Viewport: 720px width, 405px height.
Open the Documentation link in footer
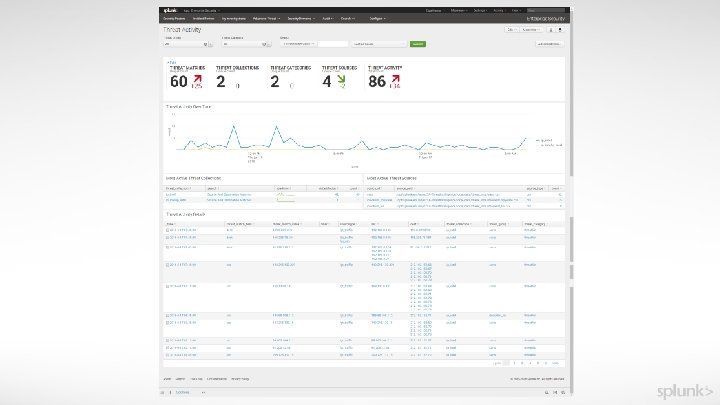[217, 379]
